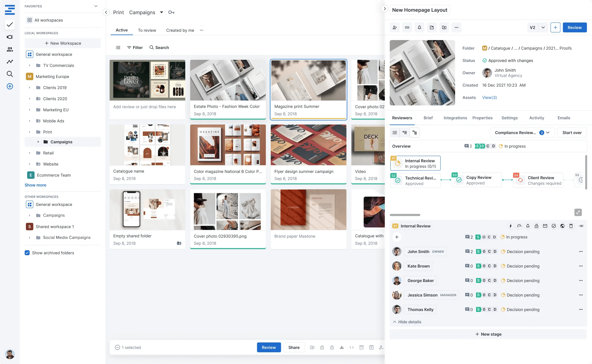Image resolution: width=592 pixels, height=364 pixels.
Task: Expand the Clients 2019 folder
Action: pyautogui.click(x=30, y=88)
